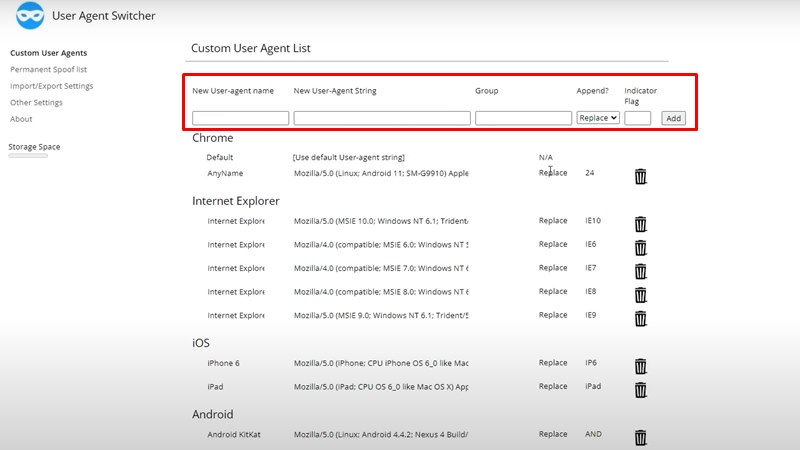
Task: Delete the IE7 Internet Explorer entry
Action: click(x=640, y=271)
